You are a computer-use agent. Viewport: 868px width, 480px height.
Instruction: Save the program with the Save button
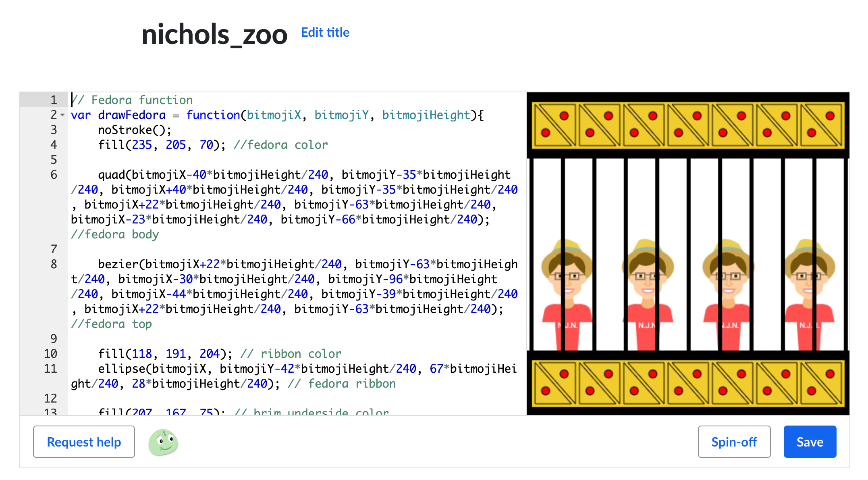(810, 442)
